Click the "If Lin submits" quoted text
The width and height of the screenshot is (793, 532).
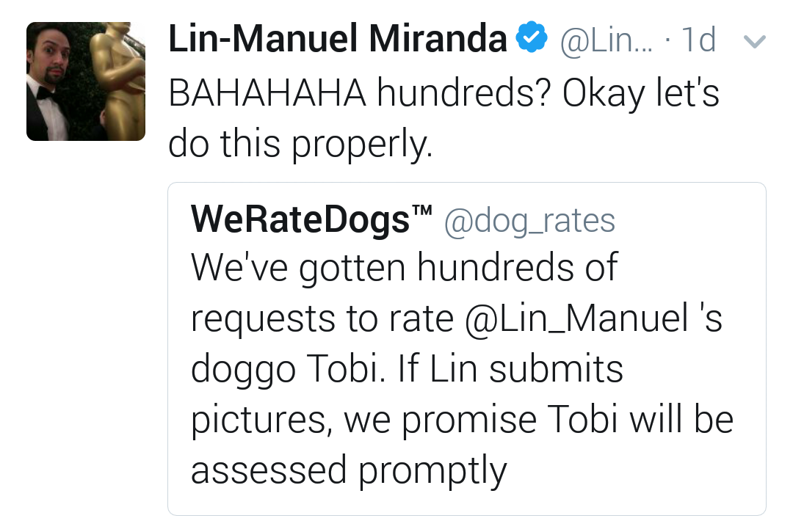[x=510, y=370]
